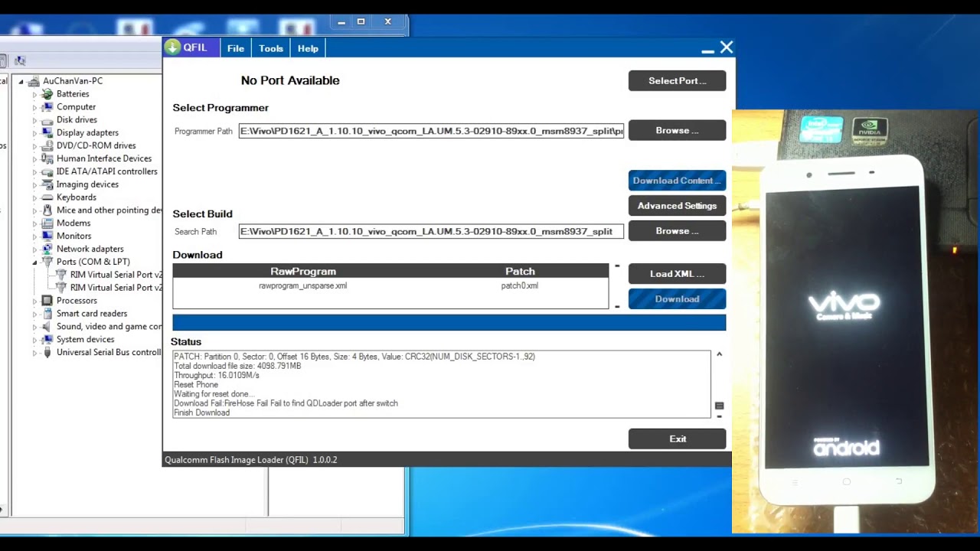Click the Download Content button
The height and width of the screenshot is (551, 980).
677,181
